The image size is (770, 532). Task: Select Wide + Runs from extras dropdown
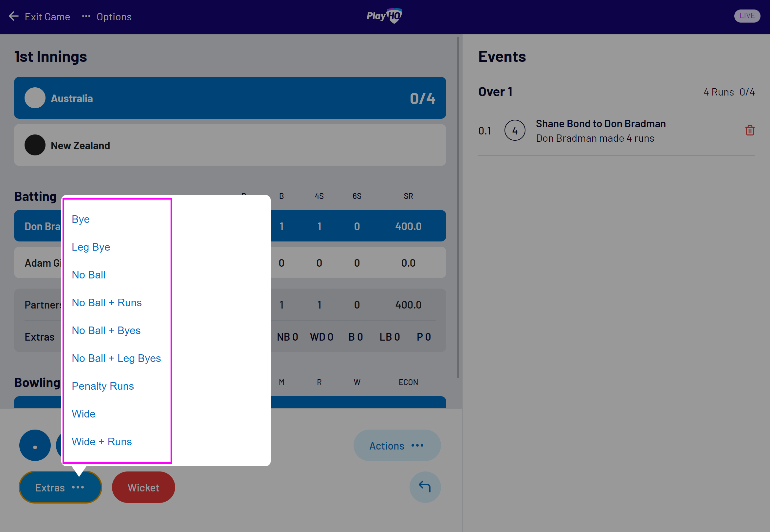tap(101, 441)
